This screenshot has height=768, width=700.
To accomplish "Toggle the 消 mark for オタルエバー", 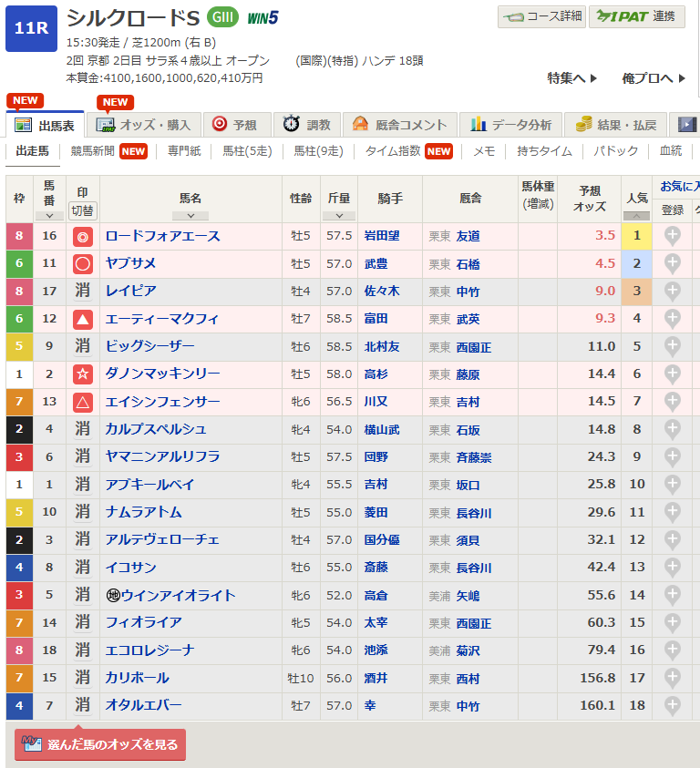I will click(82, 705).
